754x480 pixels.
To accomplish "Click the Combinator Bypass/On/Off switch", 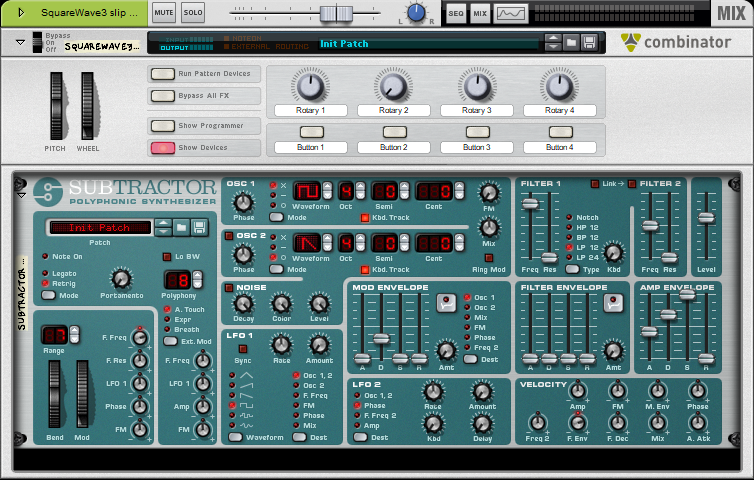I will [37, 42].
